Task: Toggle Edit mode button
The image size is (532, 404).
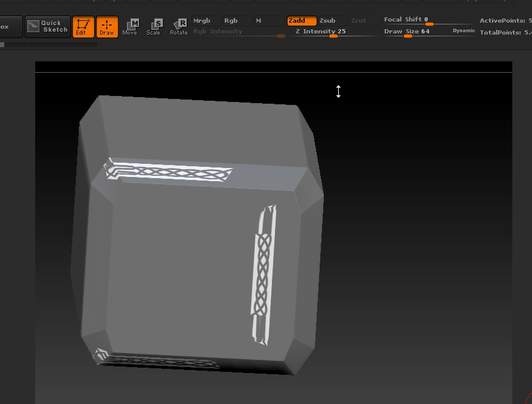Action: coord(83,26)
